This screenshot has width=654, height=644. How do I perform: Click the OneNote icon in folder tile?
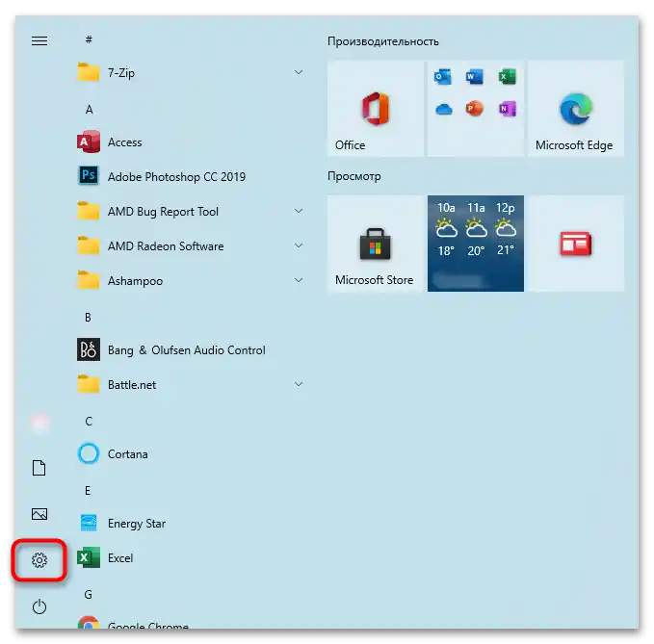pyautogui.click(x=508, y=109)
